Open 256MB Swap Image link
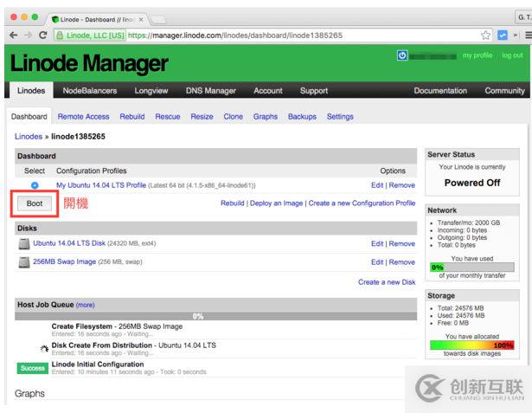532x413 pixels. click(x=65, y=261)
